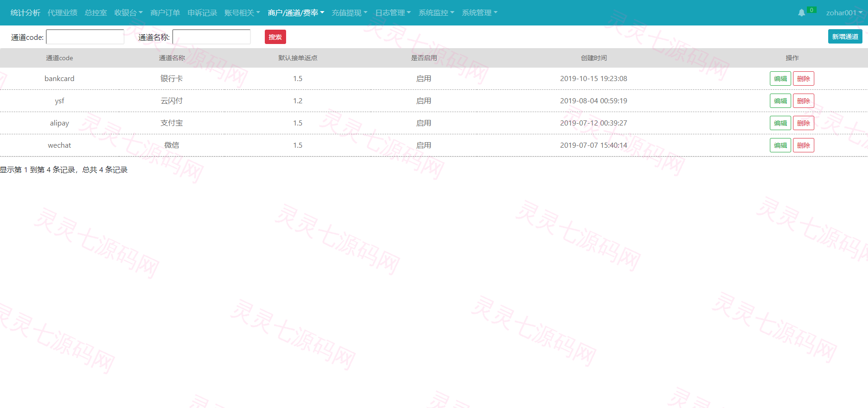
Task: Click timestamp 2019-07-12 00:39:27
Action: (x=593, y=123)
